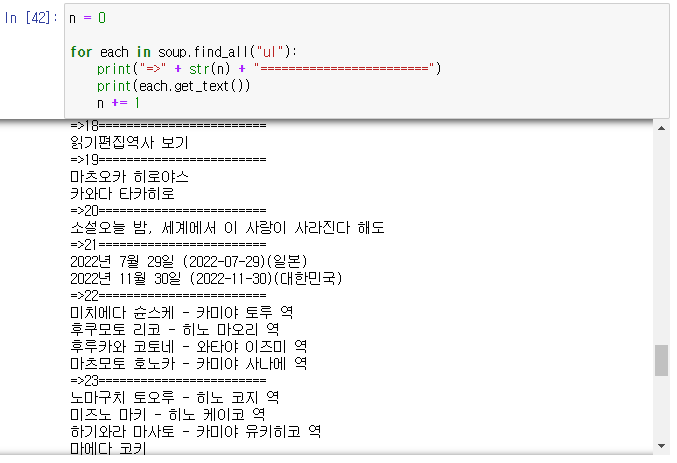Click the line '후쿠모토 리코 - 히노 마오리 역'
Viewport: 677px width, 463px height.
tap(175, 330)
